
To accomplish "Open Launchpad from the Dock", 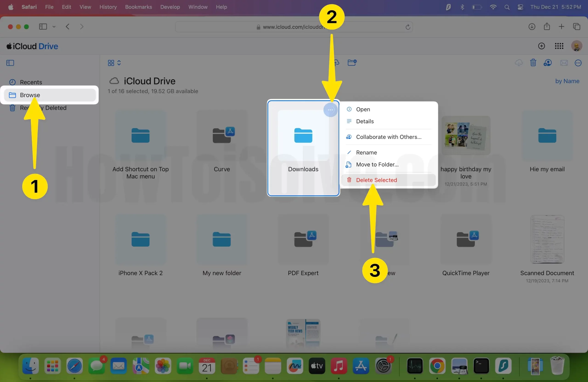I will click(x=52, y=366).
